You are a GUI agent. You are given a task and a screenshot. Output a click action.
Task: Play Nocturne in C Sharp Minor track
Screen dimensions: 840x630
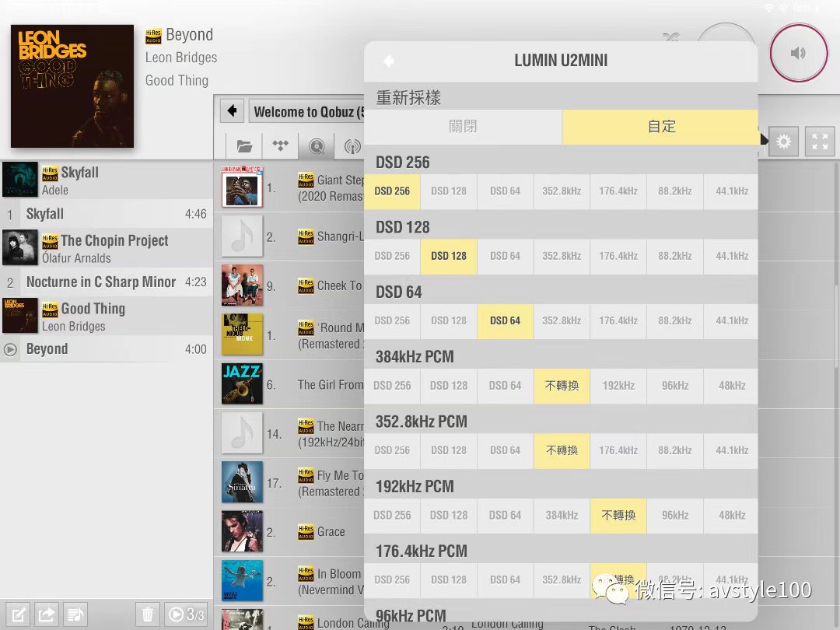point(101,282)
